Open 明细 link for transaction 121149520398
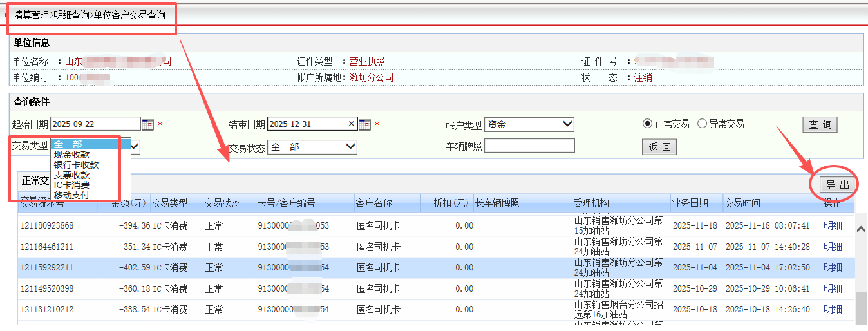The image size is (868, 331). 833,288
